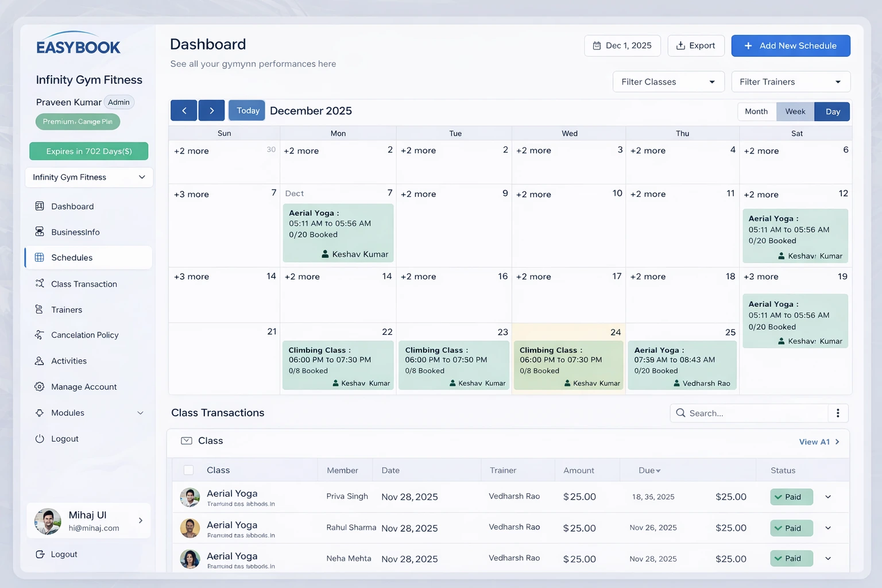Click the Trainers sidebar icon
Image resolution: width=882 pixels, height=588 pixels.
coord(40,310)
